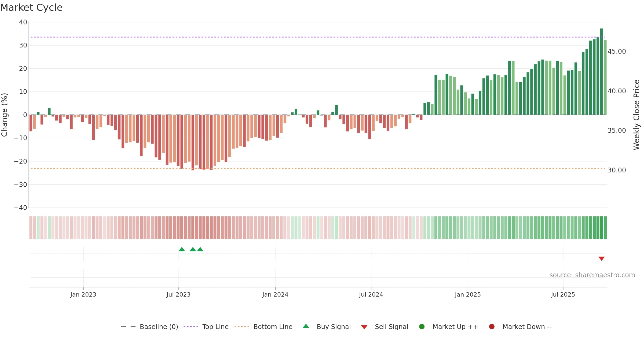This screenshot has width=644, height=362.
Task: Click the tallest green bar crossing the top line
Action: (x=602, y=72)
